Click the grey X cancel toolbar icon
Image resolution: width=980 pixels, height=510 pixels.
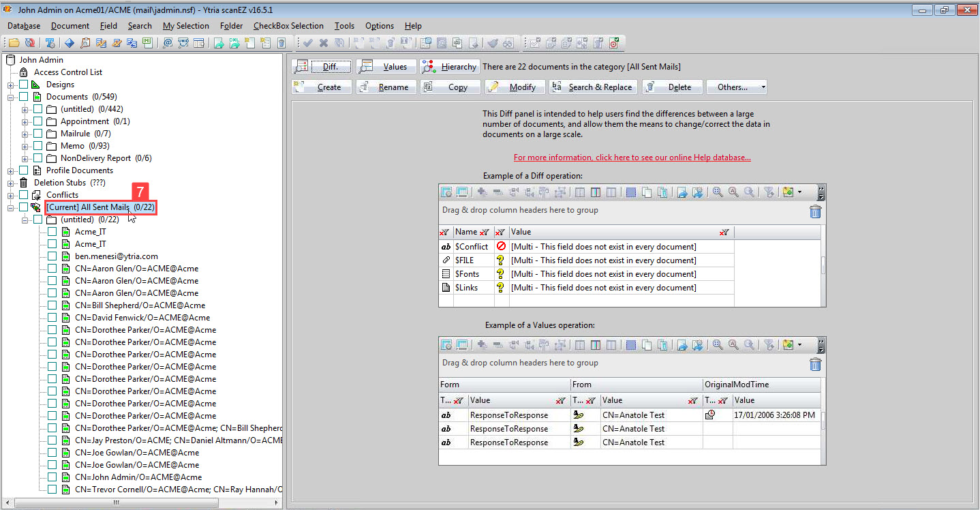coord(324,43)
